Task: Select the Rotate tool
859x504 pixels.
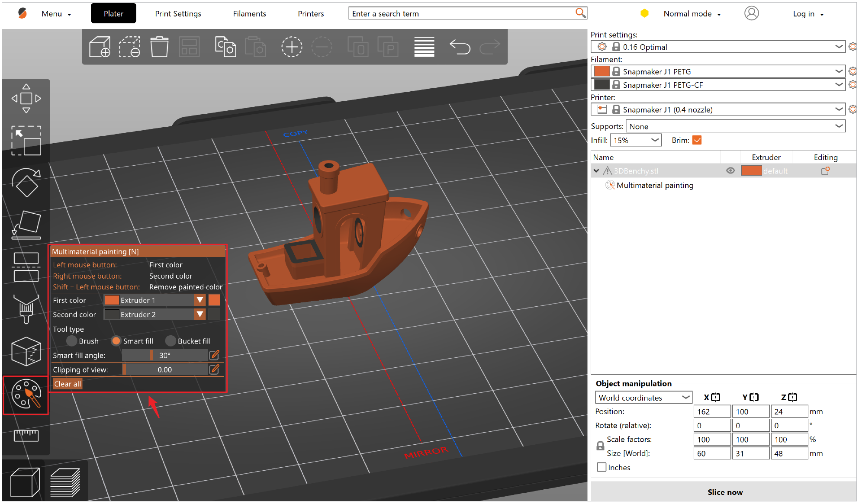Action: pos(26,183)
